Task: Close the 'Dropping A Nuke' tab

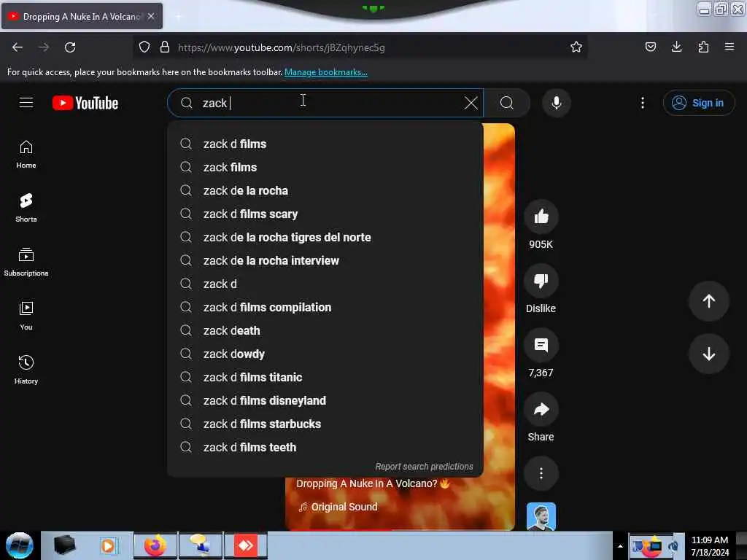Action: pos(151,16)
